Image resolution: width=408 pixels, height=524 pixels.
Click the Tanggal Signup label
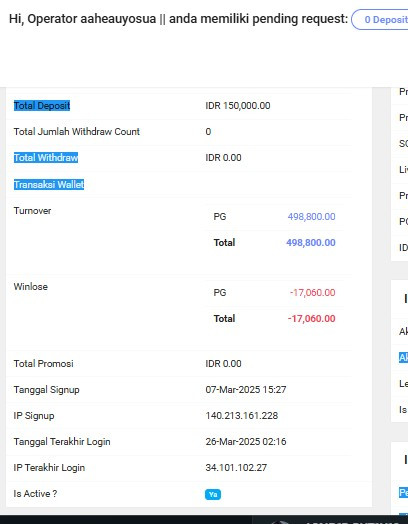click(46, 390)
